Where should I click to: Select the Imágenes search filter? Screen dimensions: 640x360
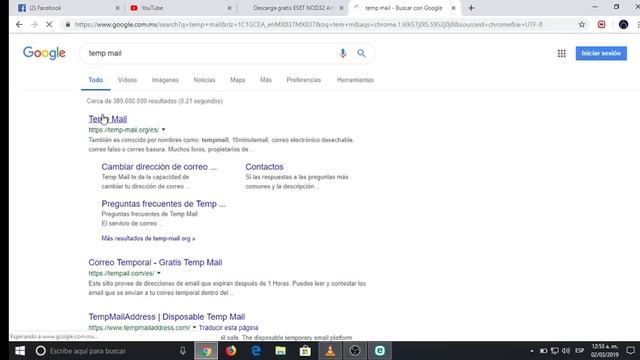pos(165,80)
